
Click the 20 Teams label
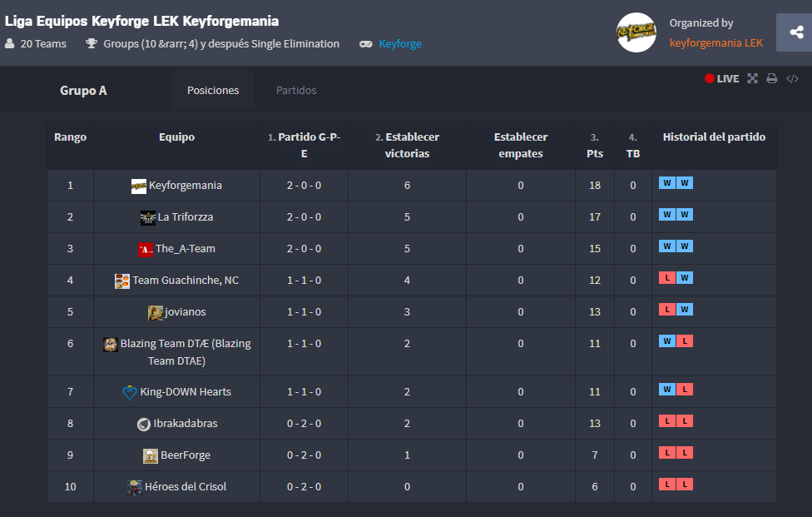(x=43, y=43)
